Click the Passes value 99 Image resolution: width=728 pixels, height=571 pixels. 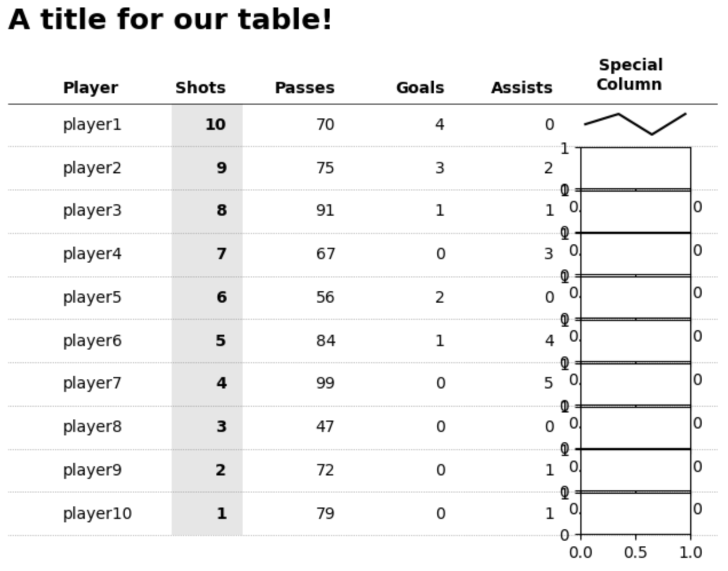325,383
